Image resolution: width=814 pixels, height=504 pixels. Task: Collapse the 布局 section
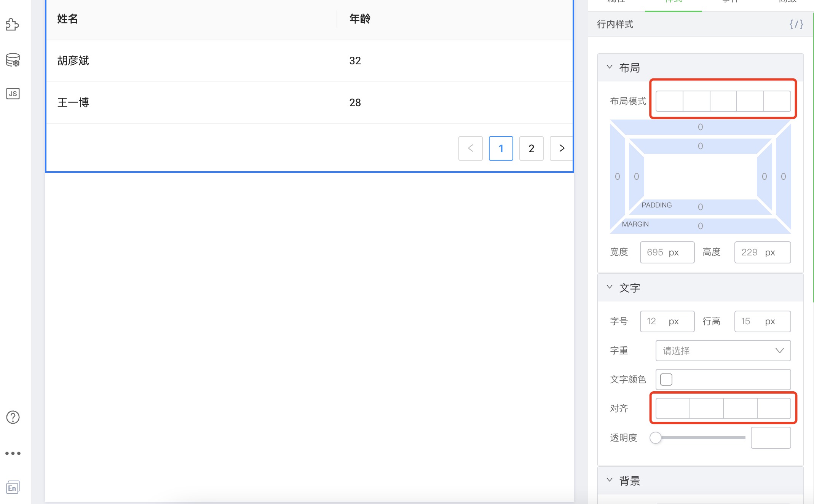click(x=610, y=67)
